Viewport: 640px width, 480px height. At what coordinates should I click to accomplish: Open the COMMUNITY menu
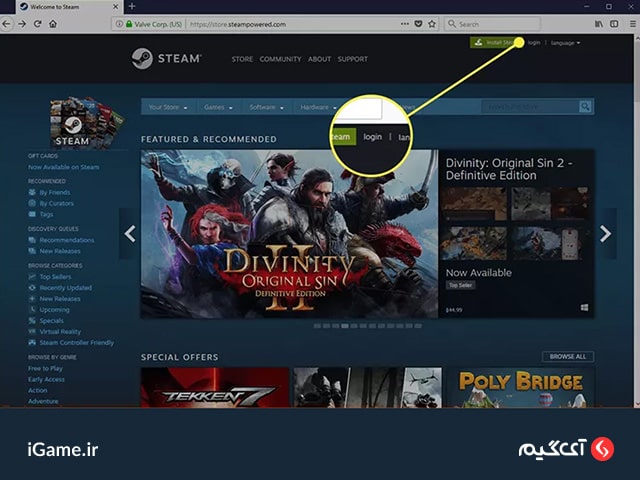click(x=280, y=59)
